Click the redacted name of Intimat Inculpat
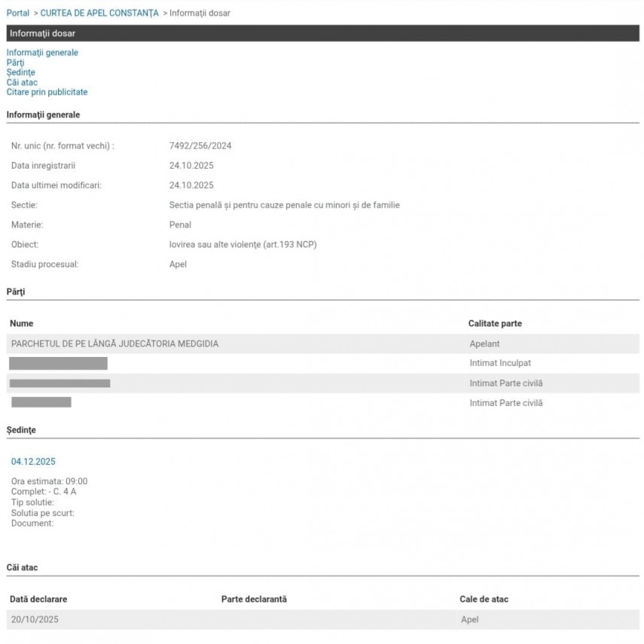 point(59,363)
